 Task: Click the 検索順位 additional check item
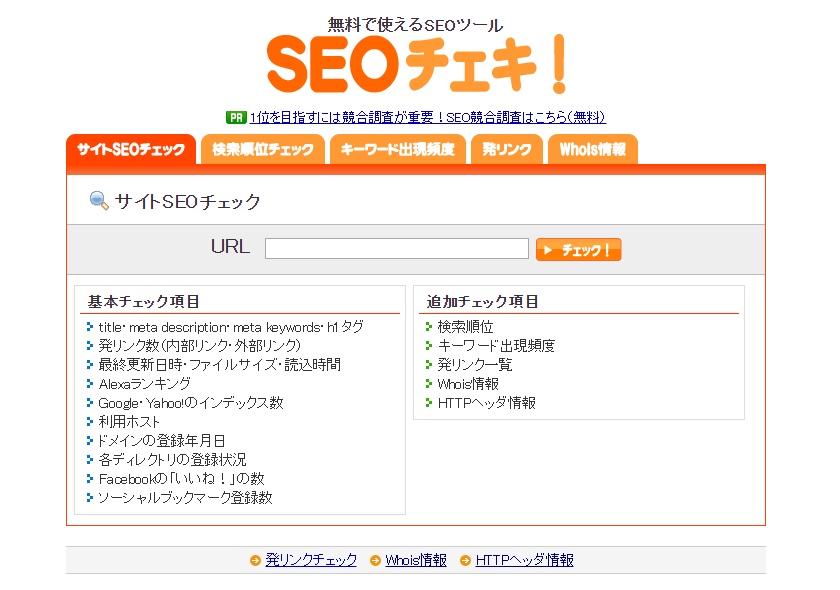466,327
